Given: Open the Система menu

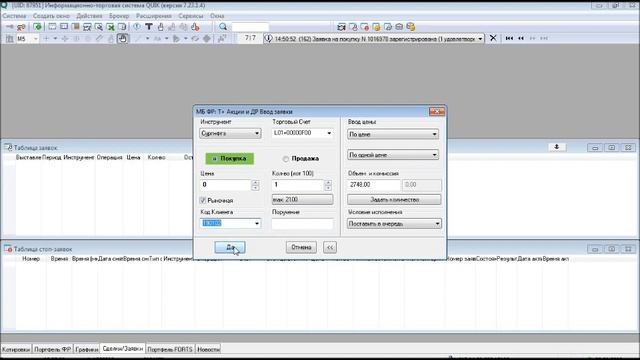Looking at the screenshot, I should coord(14,16).
